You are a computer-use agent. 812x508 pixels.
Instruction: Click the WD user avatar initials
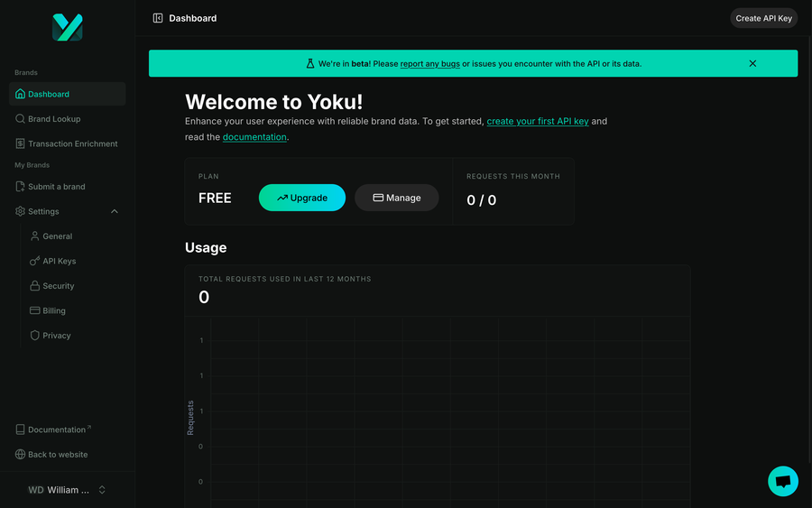36,490
